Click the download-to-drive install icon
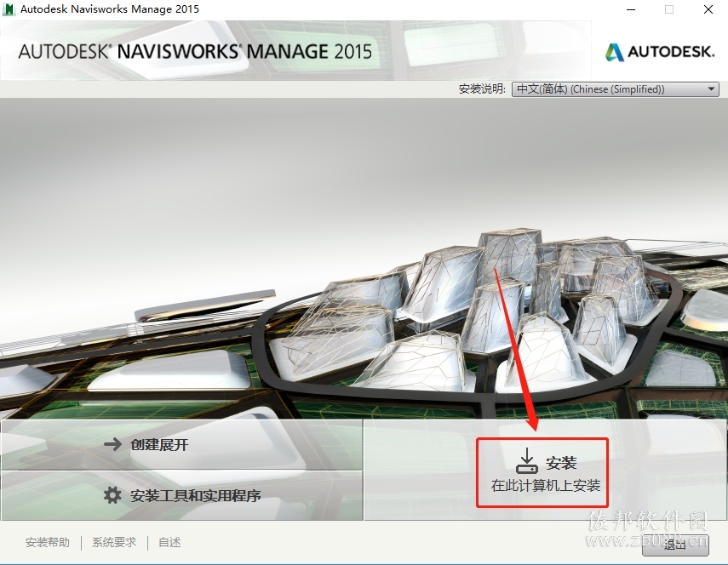This screenshot has width=728, height=565. point(527,460)
